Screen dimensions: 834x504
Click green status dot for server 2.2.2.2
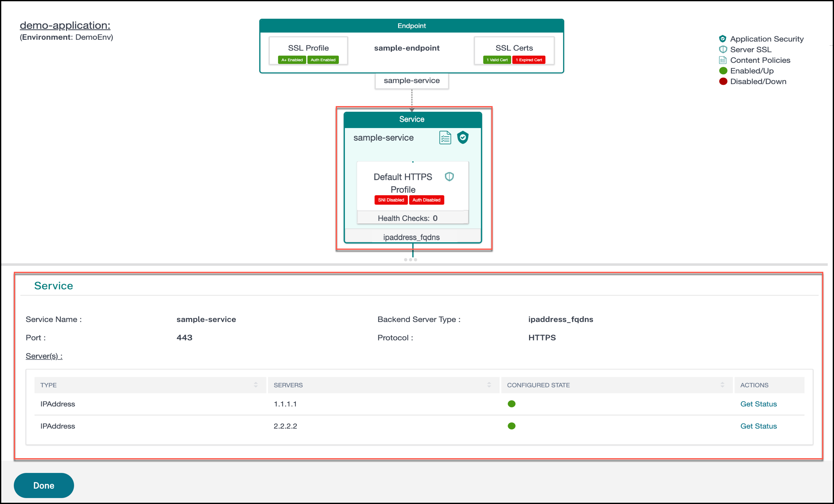[x=511, y=426]
